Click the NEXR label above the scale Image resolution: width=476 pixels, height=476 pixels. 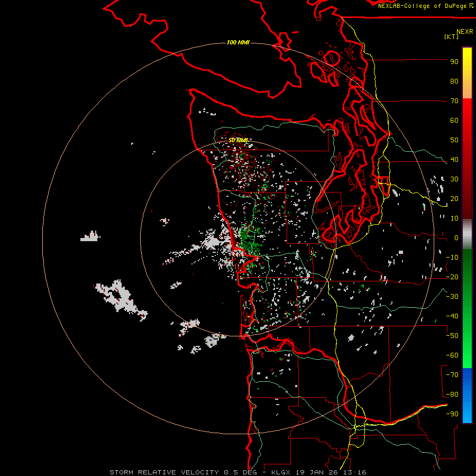465,31
